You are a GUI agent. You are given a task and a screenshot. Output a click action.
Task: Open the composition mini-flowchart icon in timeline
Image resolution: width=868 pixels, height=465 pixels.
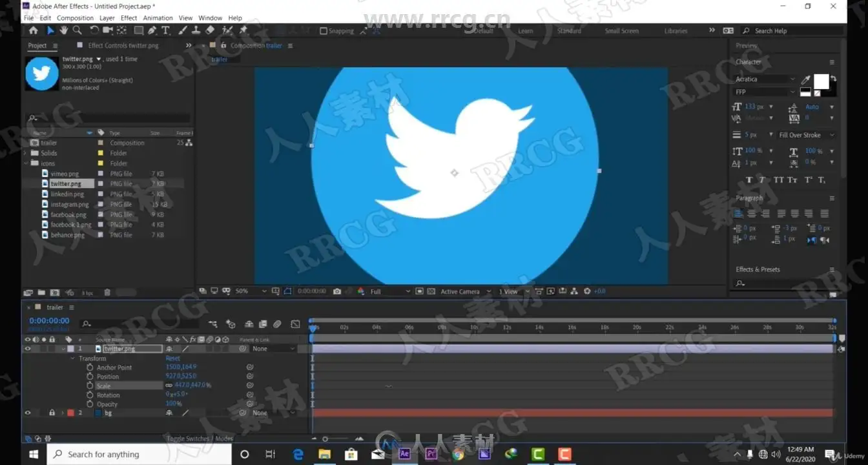[x=213, y=324]
